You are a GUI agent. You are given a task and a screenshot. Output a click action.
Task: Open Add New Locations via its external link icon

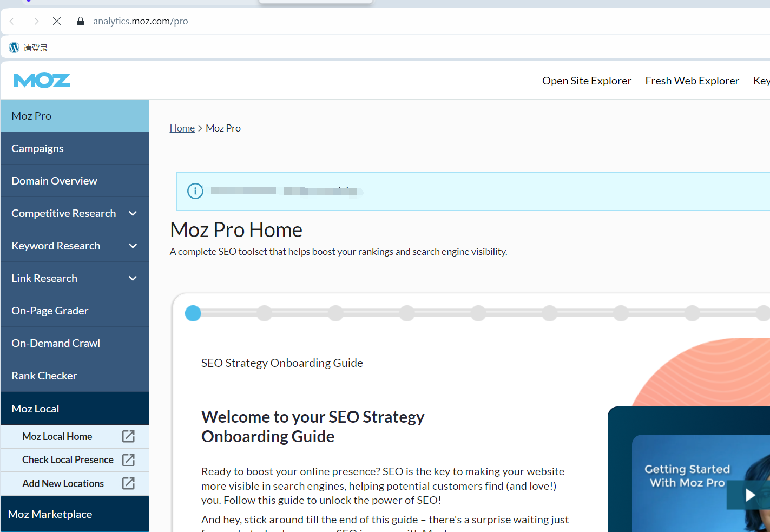[128, 483]
